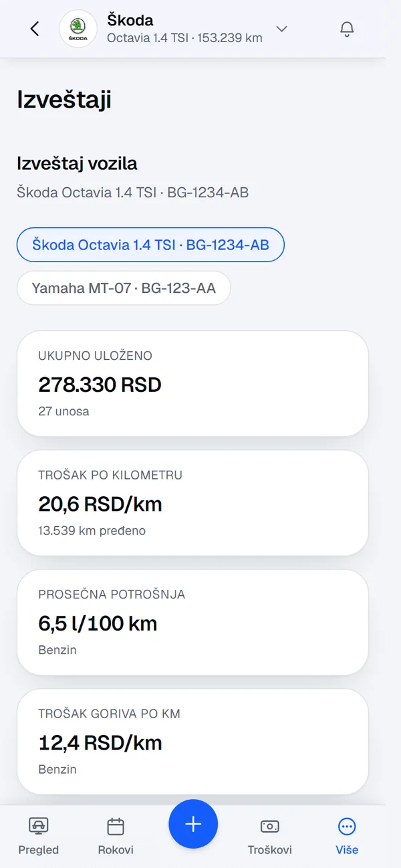Open the Ukupno uloženo card
Image resolution: width=401 pixels, height=868 pixels.
(192, 384)
